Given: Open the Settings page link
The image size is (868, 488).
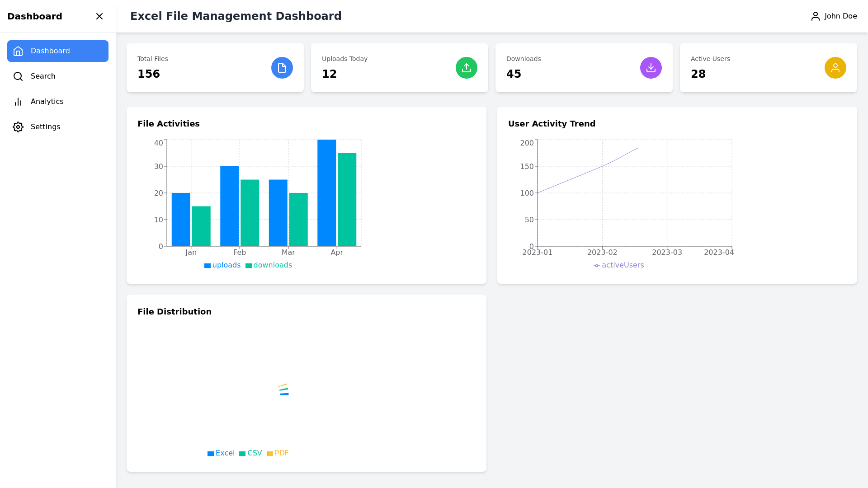Looking at the screenshot, I should point(45,127).
